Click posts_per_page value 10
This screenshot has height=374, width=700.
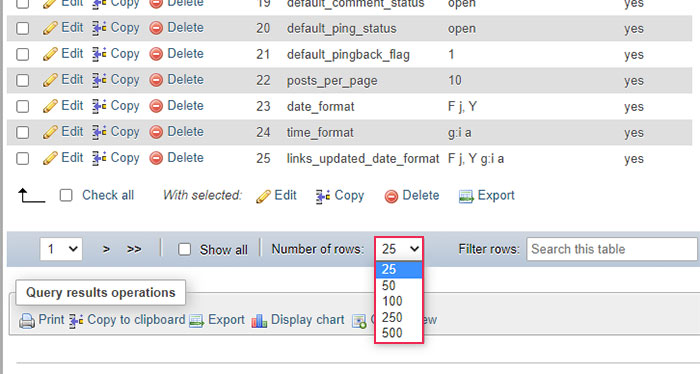454,80
